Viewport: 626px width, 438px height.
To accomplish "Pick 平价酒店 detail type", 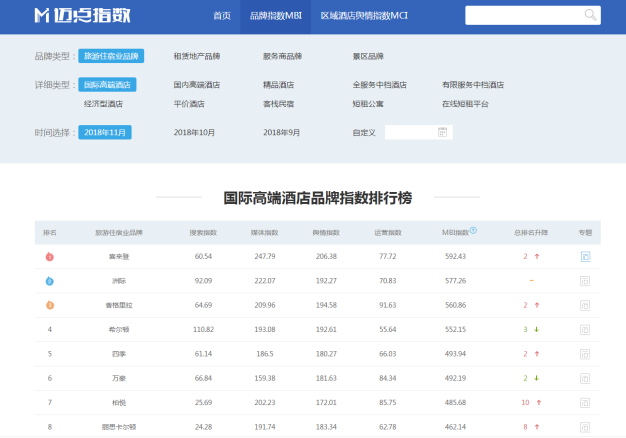I will tap(189, 104).
